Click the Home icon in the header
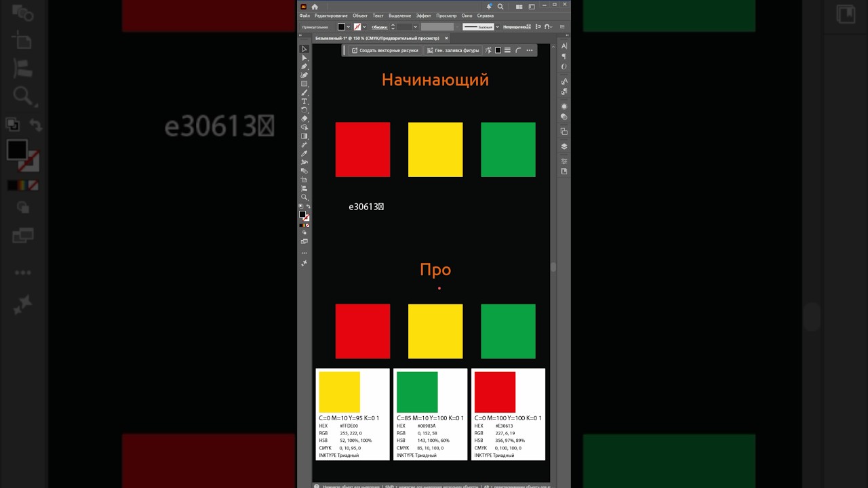Screen dimensions: 868x488 (x=315, y=7)
